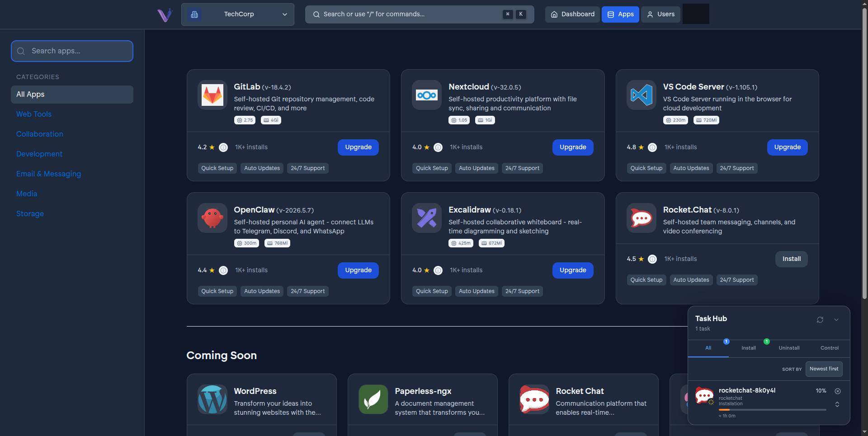This screenshot has height=436, width=868.
Task: Select the Apps tab in header
Action: coord(620,14)
